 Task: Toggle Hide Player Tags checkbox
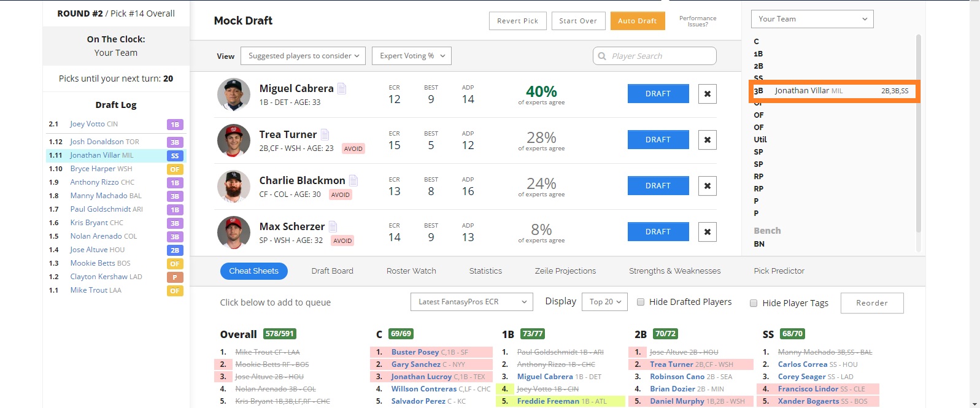point(754,303)
